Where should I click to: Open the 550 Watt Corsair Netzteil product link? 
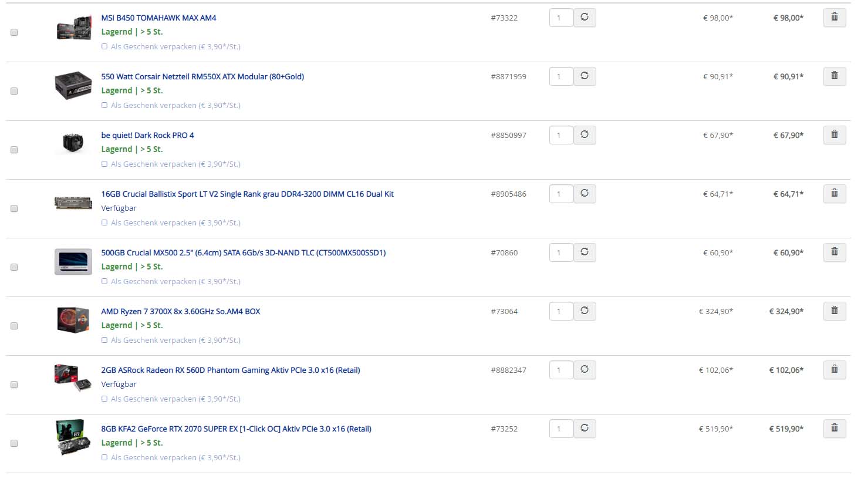click(x=202, y=76)
